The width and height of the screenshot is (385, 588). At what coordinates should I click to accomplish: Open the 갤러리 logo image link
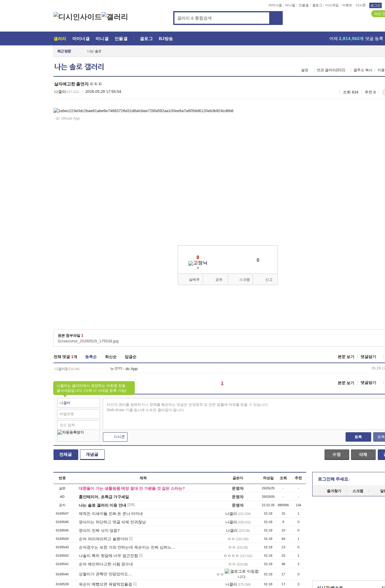tap(115, 17)
